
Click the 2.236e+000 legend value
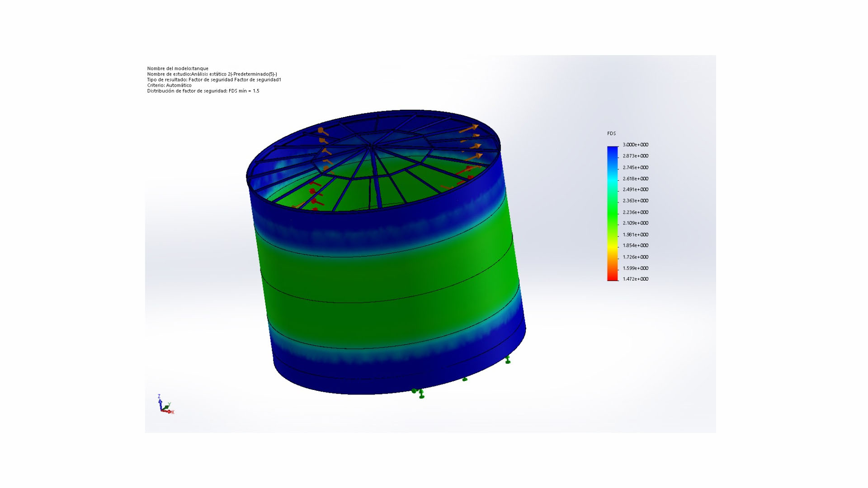(x=635, y=212)
